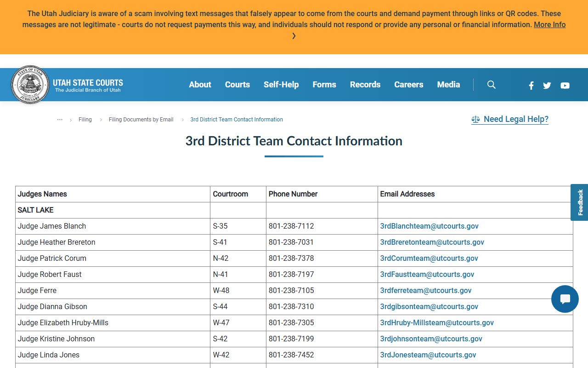This screenshot has width=588, height=368.
Task: Follow the More Info scam alert link
Action: tap(549, 25)
